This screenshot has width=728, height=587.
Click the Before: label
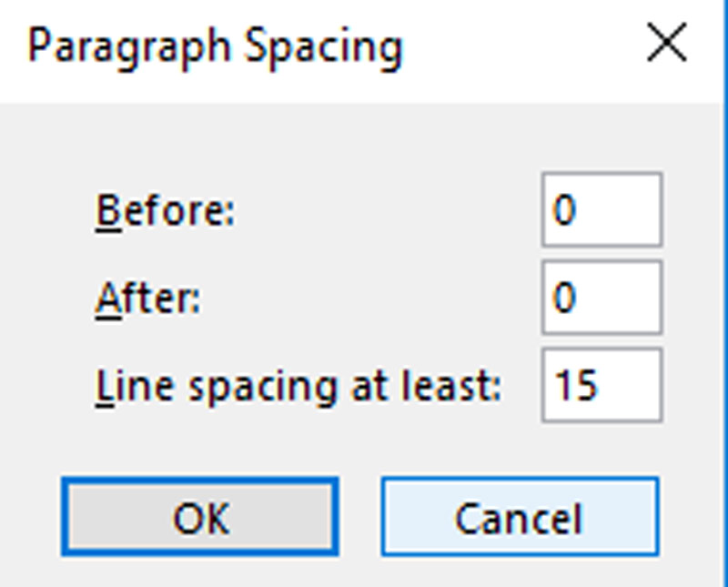(x=165, y=211)
